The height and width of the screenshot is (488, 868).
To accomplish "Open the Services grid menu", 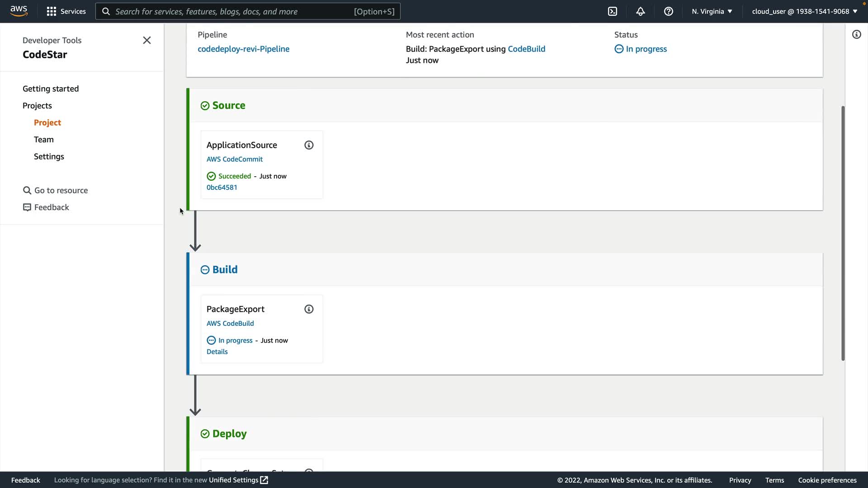I will 66,11.
